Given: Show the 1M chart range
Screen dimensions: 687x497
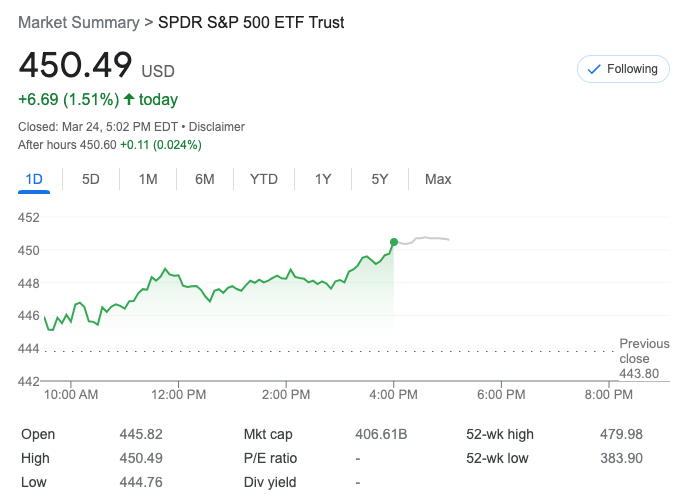Looking at the screenshot, I should click(148, 179).
